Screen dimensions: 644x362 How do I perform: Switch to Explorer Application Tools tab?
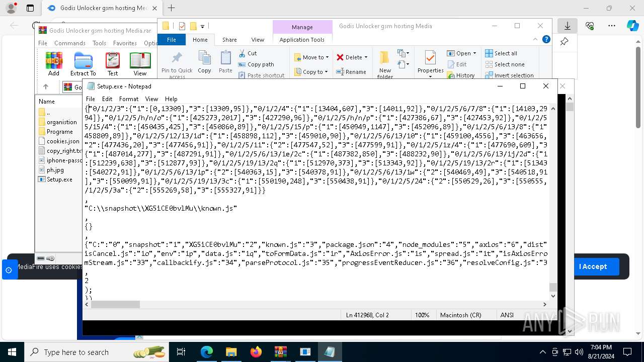click(302, 40)
